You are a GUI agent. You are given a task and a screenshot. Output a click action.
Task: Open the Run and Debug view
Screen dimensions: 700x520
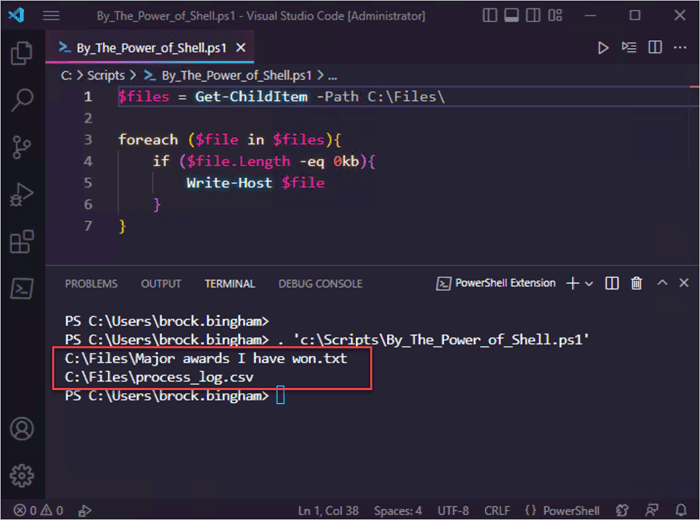click(x=21, y=195)
